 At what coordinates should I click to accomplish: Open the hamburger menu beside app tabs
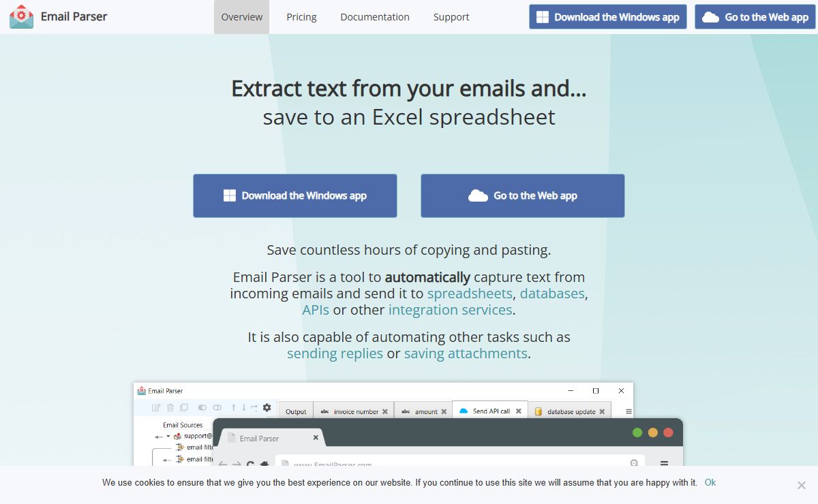[x=628, y=411]
